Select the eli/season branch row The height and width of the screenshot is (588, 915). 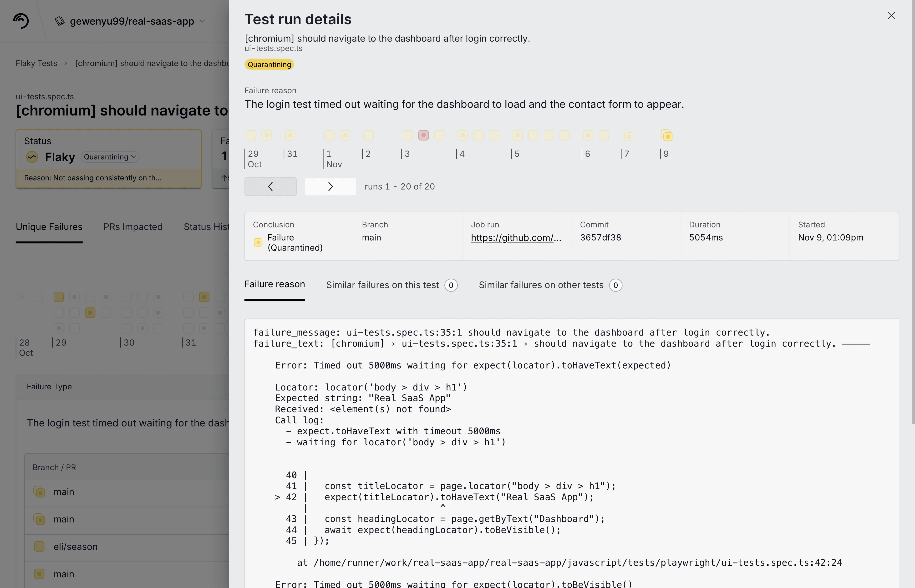[75, 547]
